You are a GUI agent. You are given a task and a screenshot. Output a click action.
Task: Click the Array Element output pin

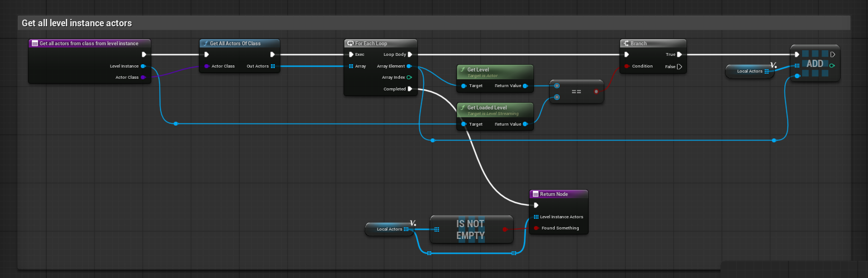click(x=410, y=66)
